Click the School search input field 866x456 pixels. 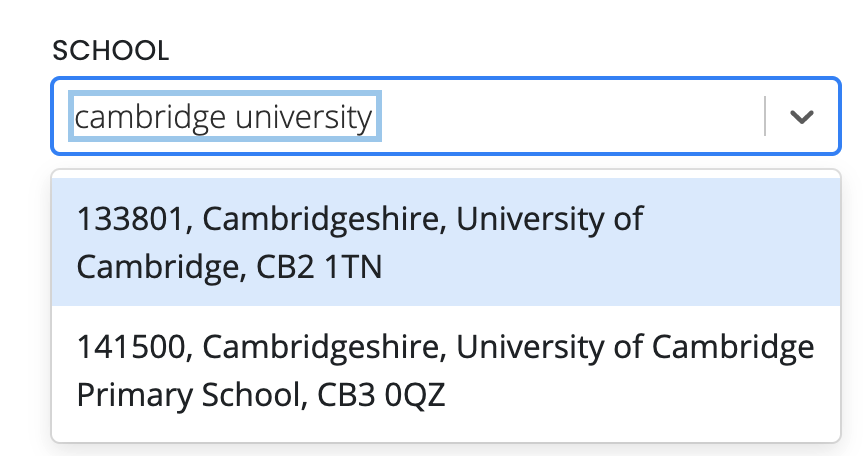(560, 117)
